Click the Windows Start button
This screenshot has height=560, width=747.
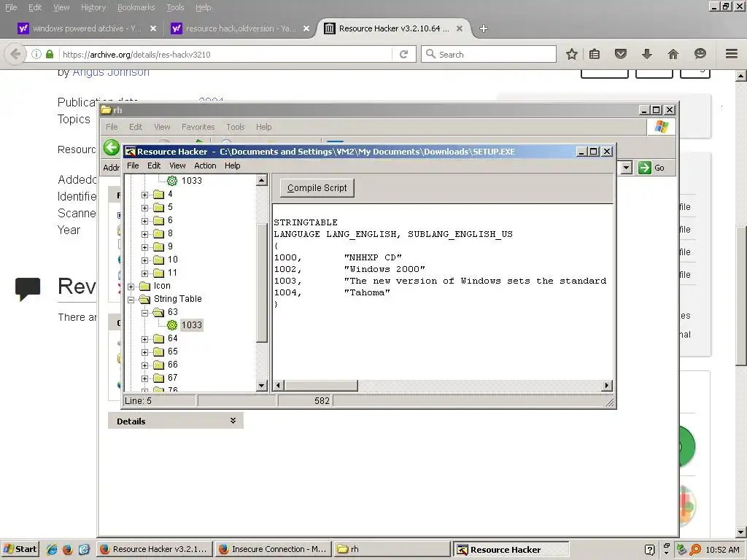click(x=20, y=549)
